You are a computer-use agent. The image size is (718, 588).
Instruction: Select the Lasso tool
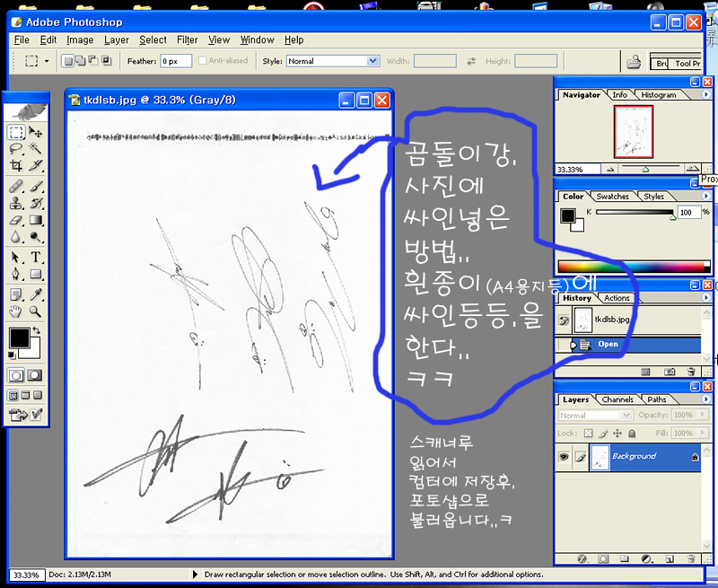pyautogui.click(x=16, y=148)
